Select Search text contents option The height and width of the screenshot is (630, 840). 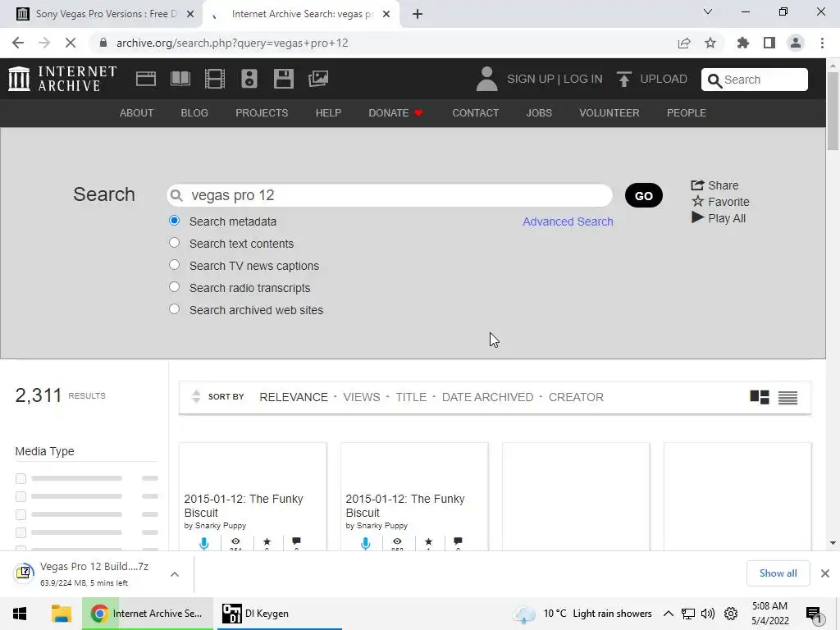tap(174, 243)
